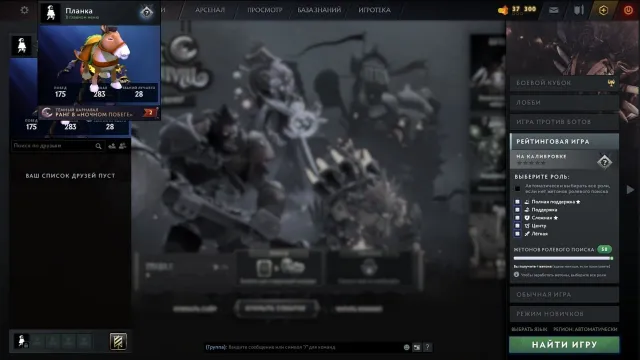Image resolution: width=640 pixels, height=360 pixels.
Task: Click the add friend icon
Action: (112, 146)
